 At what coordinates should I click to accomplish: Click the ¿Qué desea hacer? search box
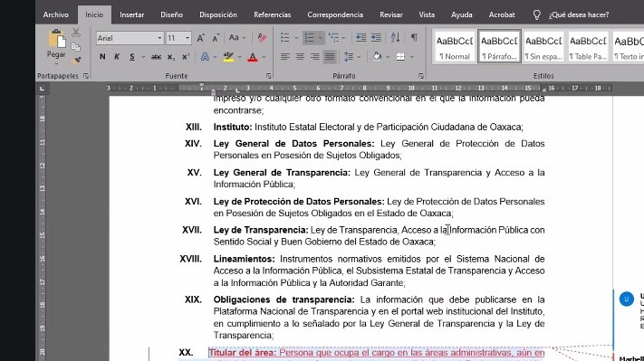(x=579, y=14)
